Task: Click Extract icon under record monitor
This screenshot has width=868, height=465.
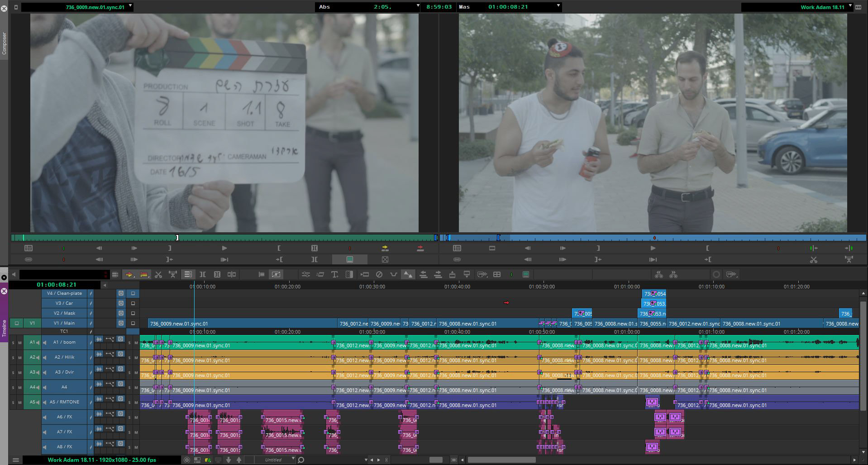Action: 849,259
